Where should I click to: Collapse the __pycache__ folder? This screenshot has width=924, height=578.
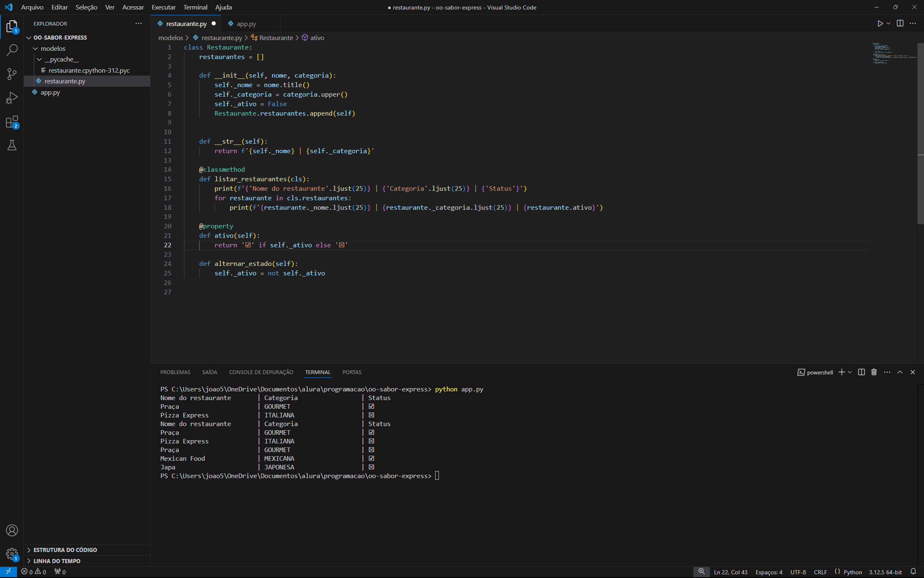(x=87, y=59)
